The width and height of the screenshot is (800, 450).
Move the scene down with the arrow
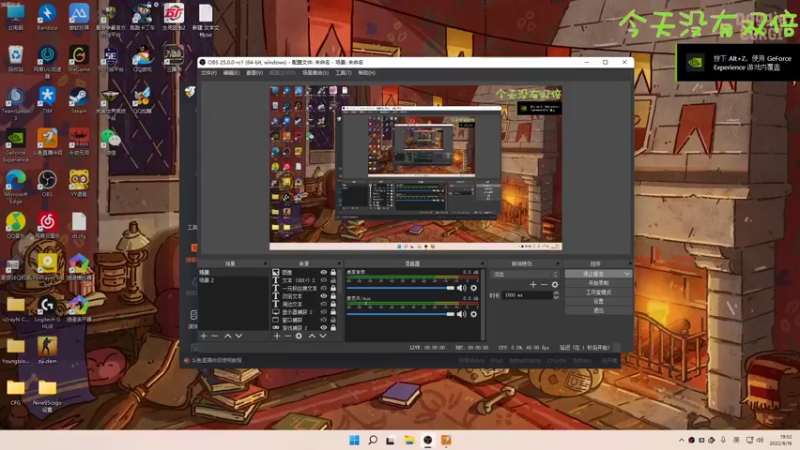[x=238, y=336]
